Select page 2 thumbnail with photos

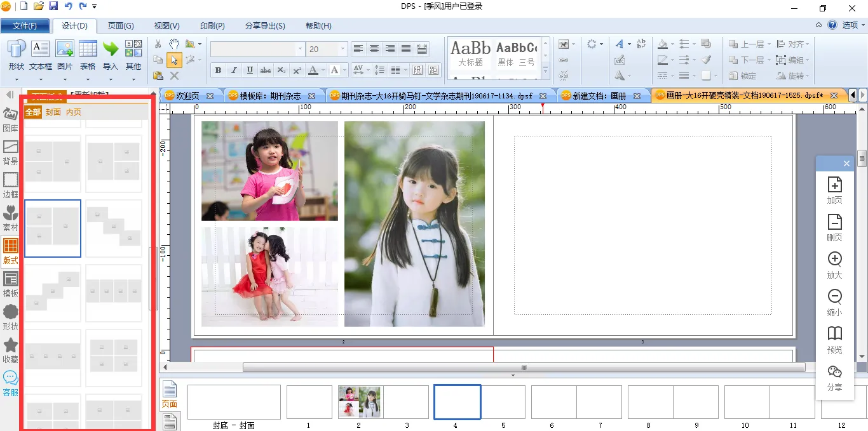360,402
